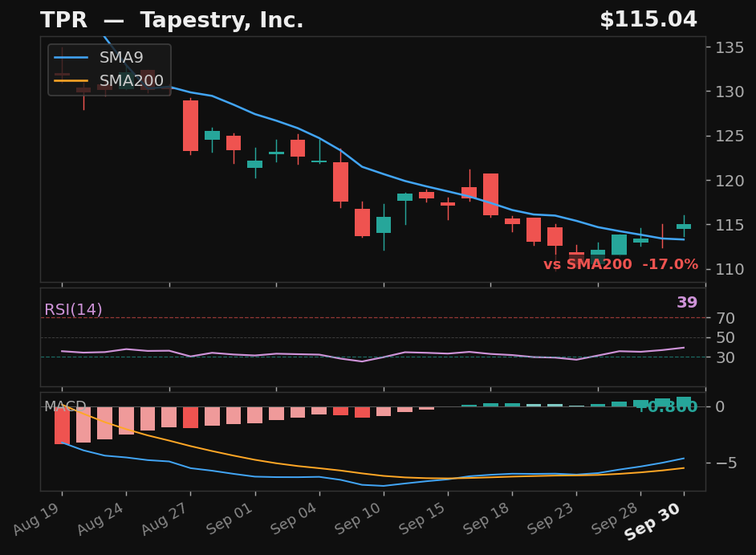The height and width of the screenshot is (555, 756).
Task: Click the 110 price axis label
Action: click(730, 269)
